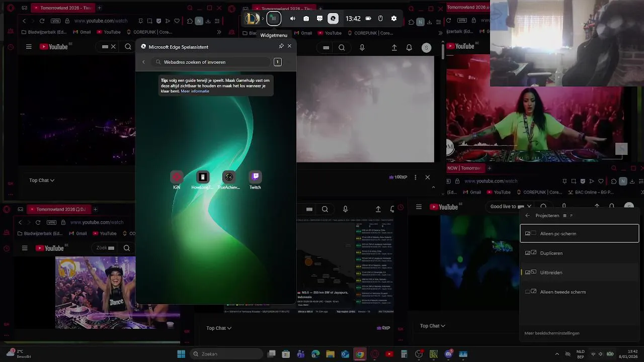The height and width of the screenshot is (362, 644).
Task: Click the mouse click-through icon in Game Bar
Action: click(380, 19)
